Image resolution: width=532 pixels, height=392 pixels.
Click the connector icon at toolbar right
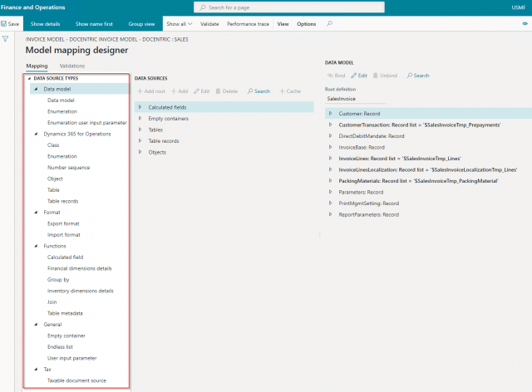525,24
